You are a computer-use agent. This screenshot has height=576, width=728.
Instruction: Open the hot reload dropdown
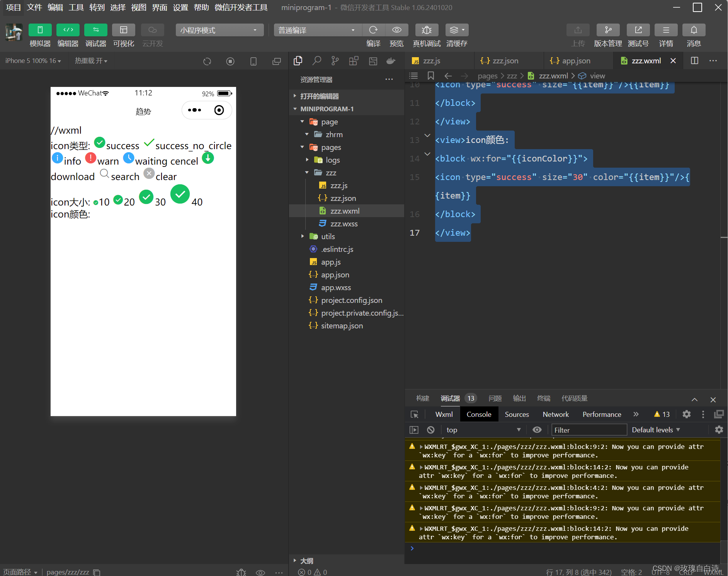[x=91, y=61]
